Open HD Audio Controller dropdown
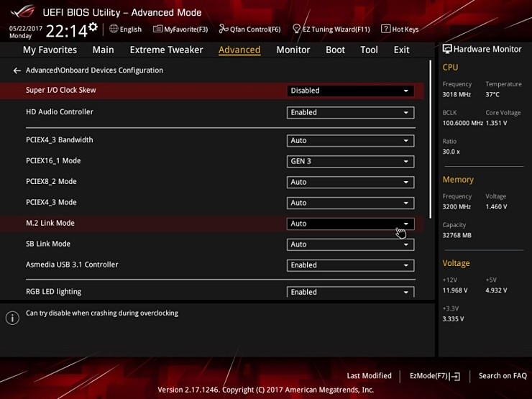 351,113
